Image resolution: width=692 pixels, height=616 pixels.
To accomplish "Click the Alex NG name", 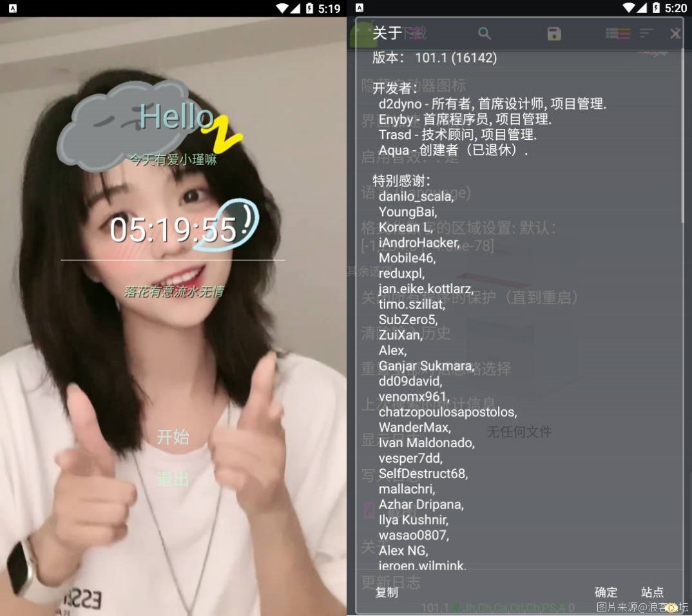I will [403, 551].
